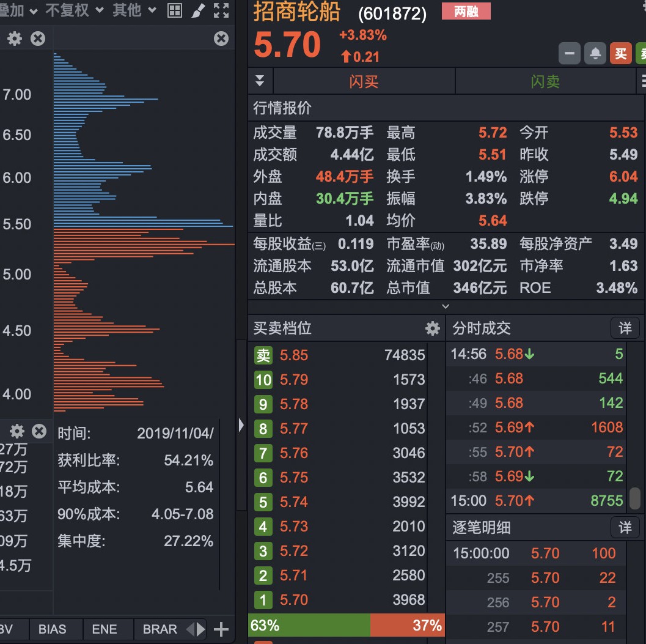Close the chip distribution panel at its right corner

coord(221,39)
